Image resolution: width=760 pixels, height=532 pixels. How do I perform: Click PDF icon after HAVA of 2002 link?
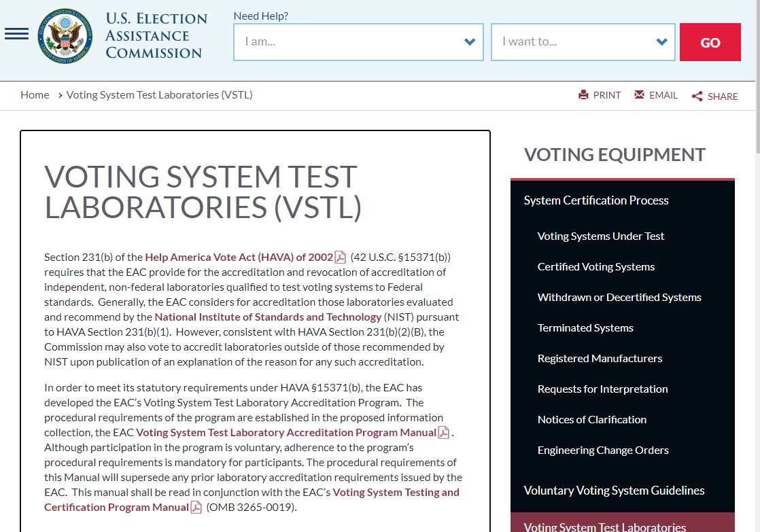pyautogui.click(x=341, y=258)
